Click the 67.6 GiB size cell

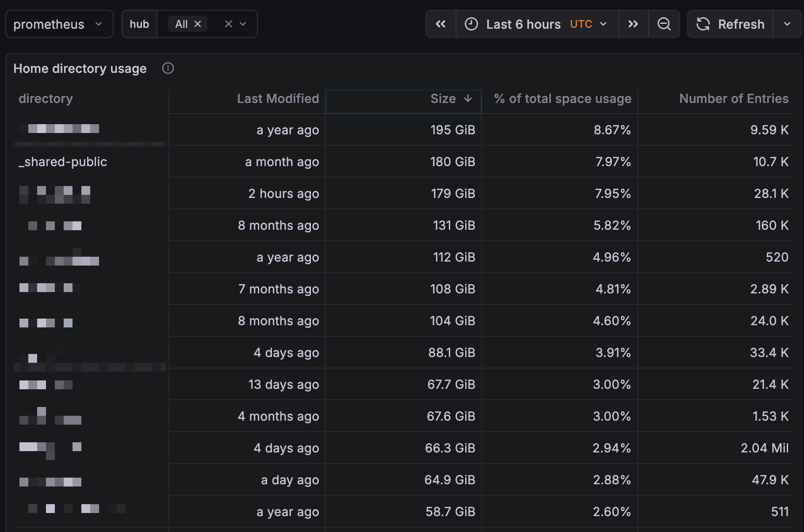click(x=403, y=416)
